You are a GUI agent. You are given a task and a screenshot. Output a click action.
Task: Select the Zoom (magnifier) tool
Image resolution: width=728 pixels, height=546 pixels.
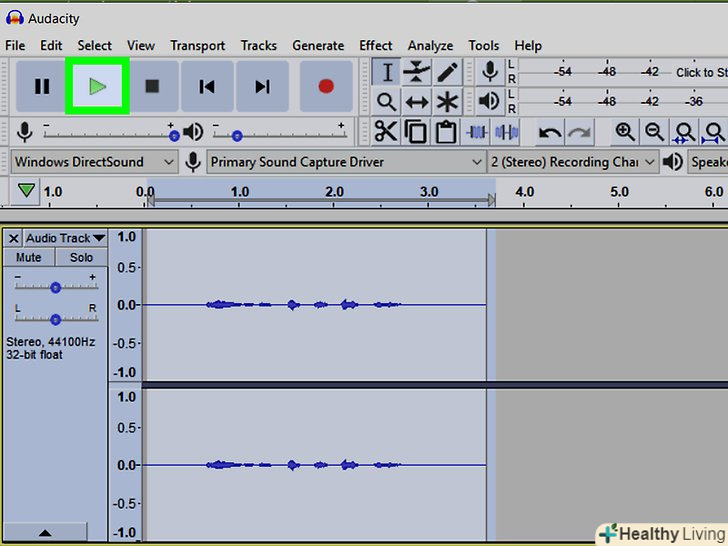coord(386,102)
